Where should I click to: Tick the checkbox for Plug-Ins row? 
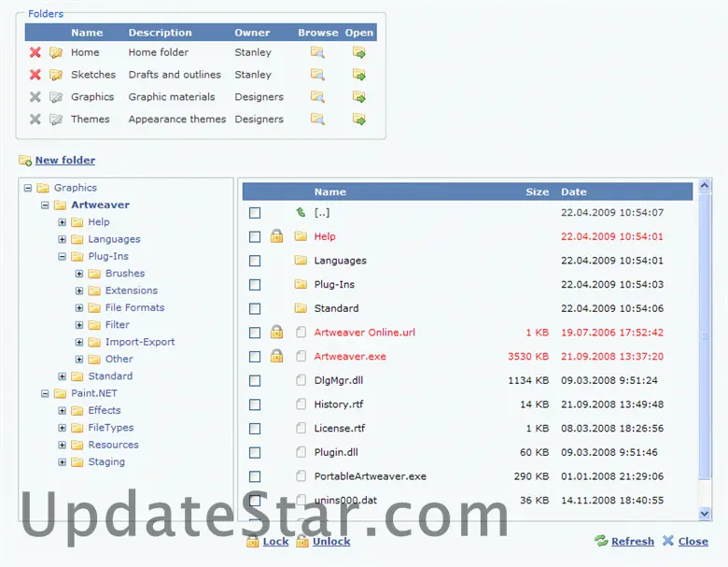click(255, 285)
